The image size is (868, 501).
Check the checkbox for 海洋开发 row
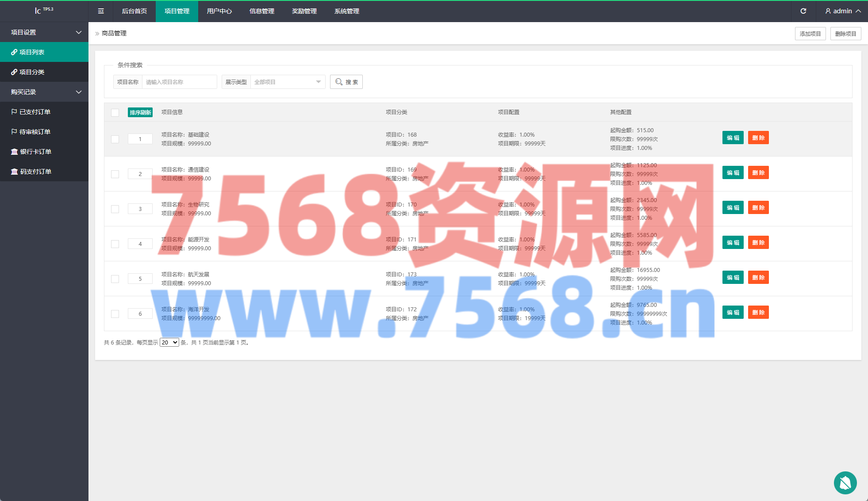pos(115,314)
